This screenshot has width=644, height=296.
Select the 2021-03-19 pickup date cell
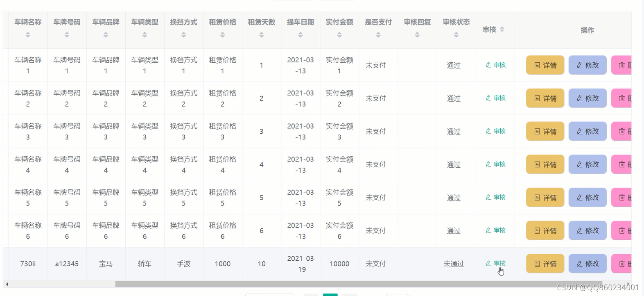[x=301, y=264]
